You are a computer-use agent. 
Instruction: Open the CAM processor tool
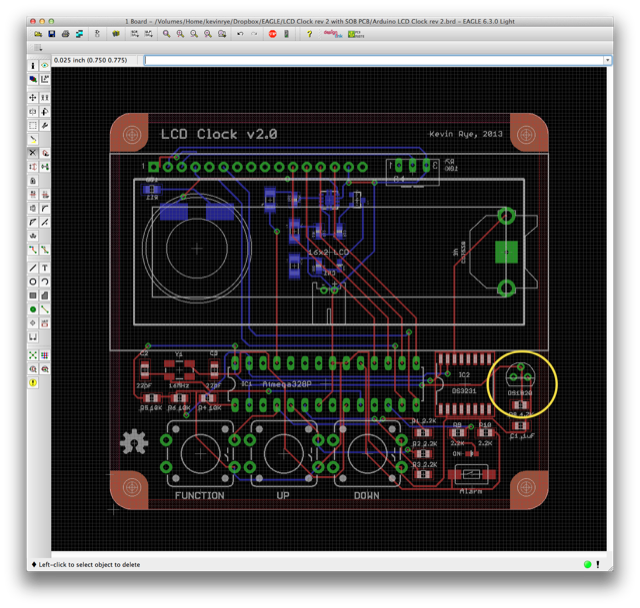click(79, 34)
